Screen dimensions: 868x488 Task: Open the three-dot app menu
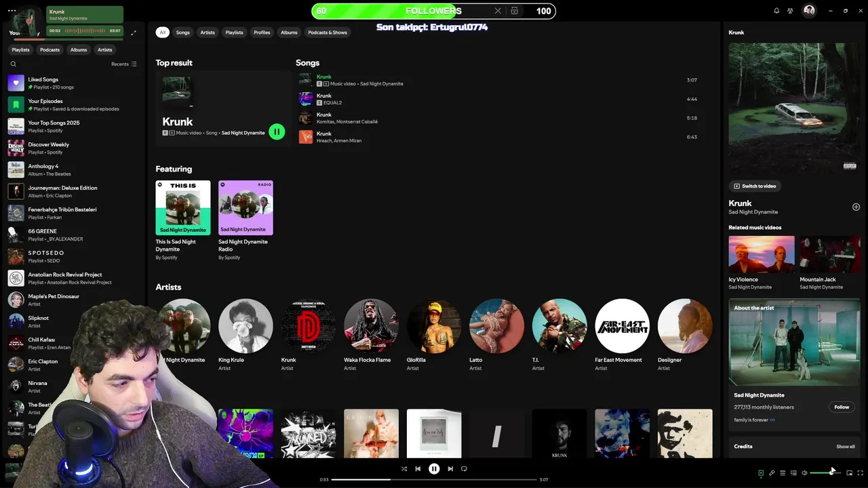coord(12,11)
